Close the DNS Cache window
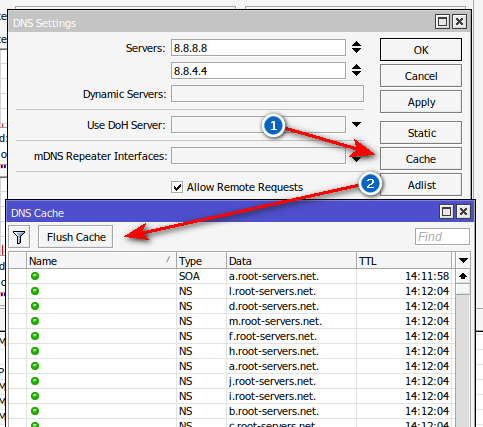The image size is (483, 427). click(x=463, y=212)
